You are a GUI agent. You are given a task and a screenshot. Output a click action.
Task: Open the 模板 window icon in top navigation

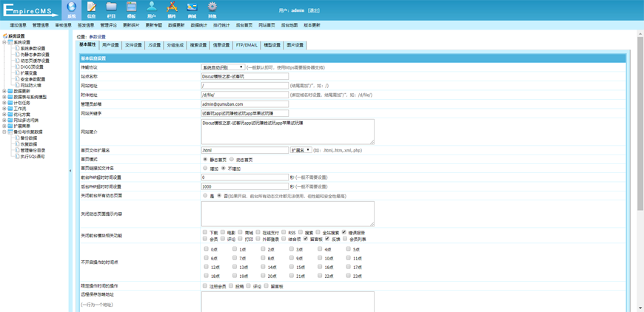[132, 7]
